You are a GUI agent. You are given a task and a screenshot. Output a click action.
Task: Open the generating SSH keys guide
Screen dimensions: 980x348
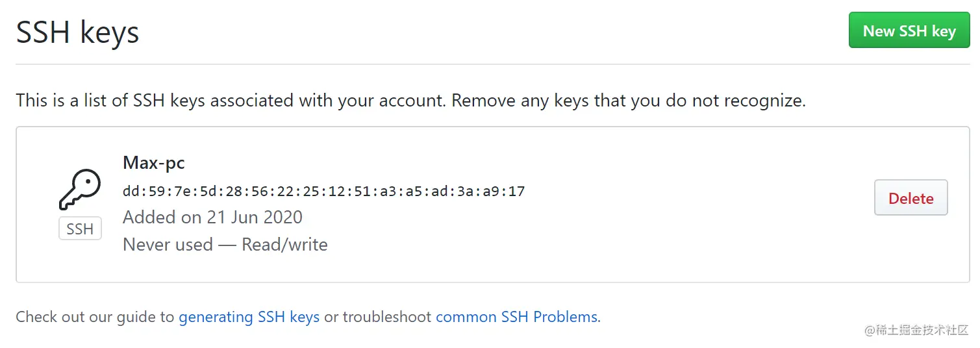coord(249,317)
